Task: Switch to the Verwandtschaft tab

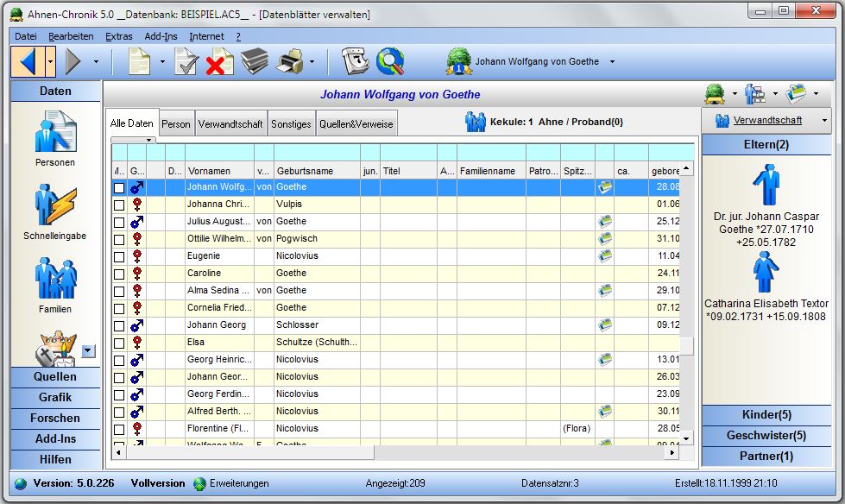Action: pyautogui.click(x=230, y=124)
